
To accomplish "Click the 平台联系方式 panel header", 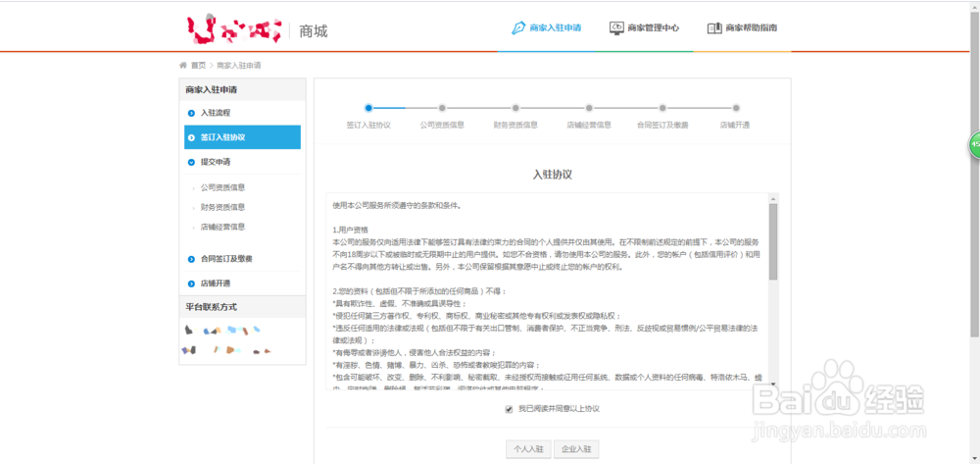I will coord(242,307).
